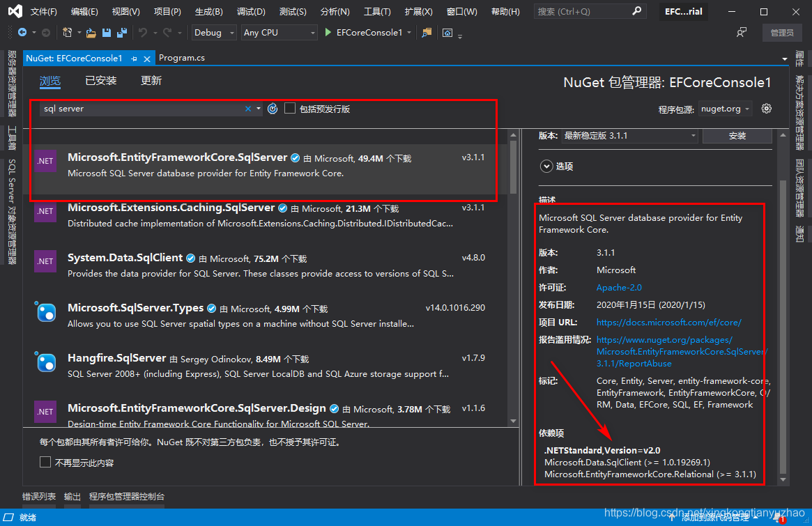Open the document tab list dropdown arrow
The height and width of the screenshot is (526, 812).
pyautogui.click(x=785, y=59)
